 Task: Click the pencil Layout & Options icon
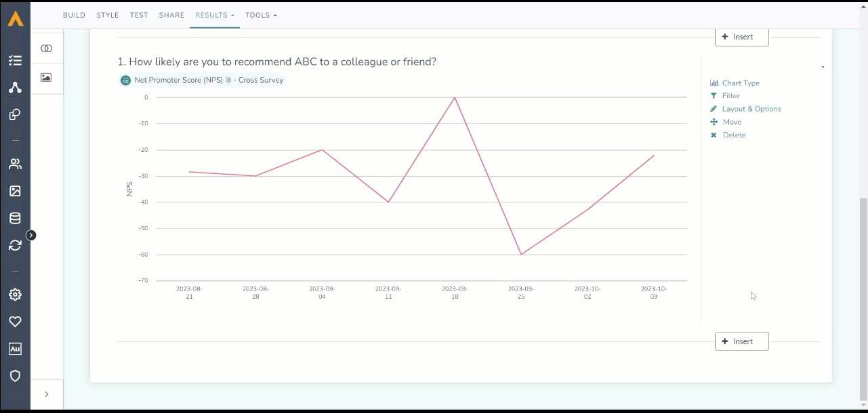click(x=714, y=108)
